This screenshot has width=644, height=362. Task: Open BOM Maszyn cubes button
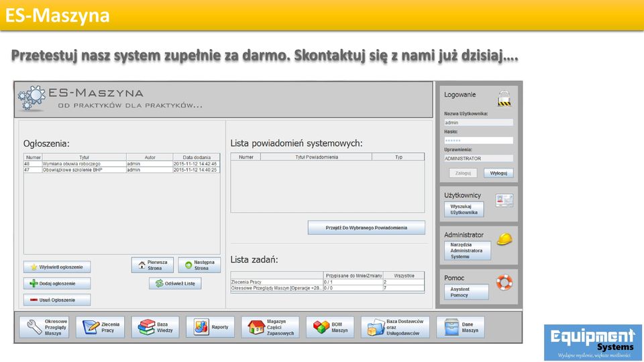click(x=330, y=328)
